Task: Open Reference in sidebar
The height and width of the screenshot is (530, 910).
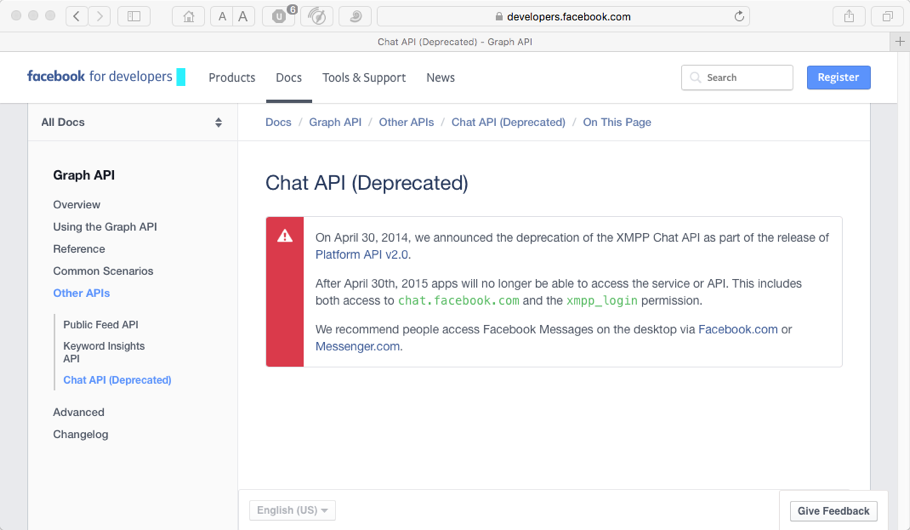Action: tap(79, 249)
